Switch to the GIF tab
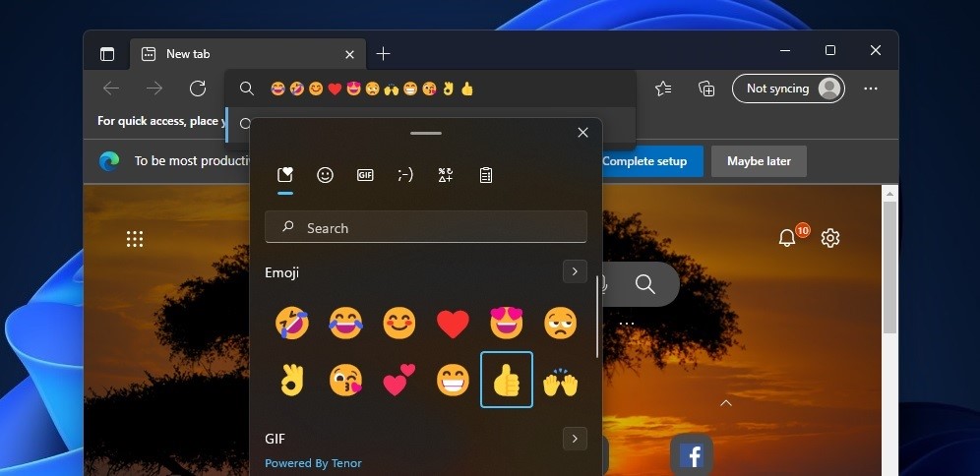Viewport: 980px width, 476px height. pos(365,175)
